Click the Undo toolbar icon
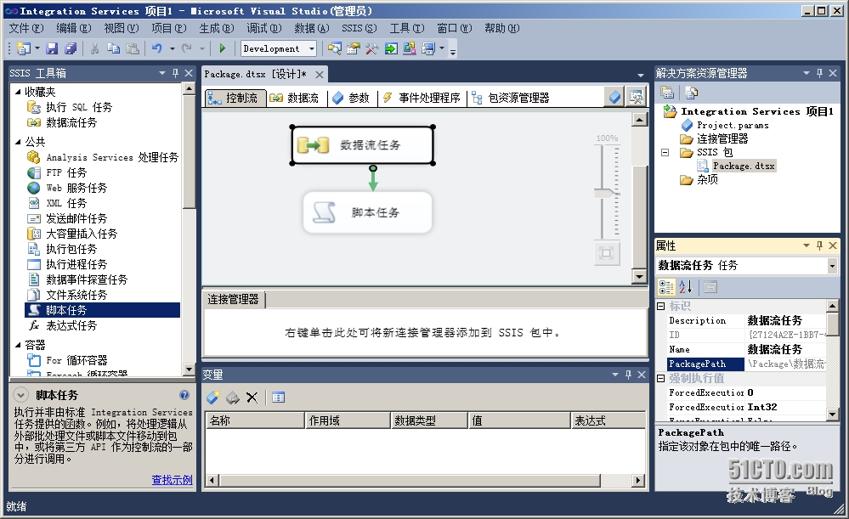 click(157, 49)
